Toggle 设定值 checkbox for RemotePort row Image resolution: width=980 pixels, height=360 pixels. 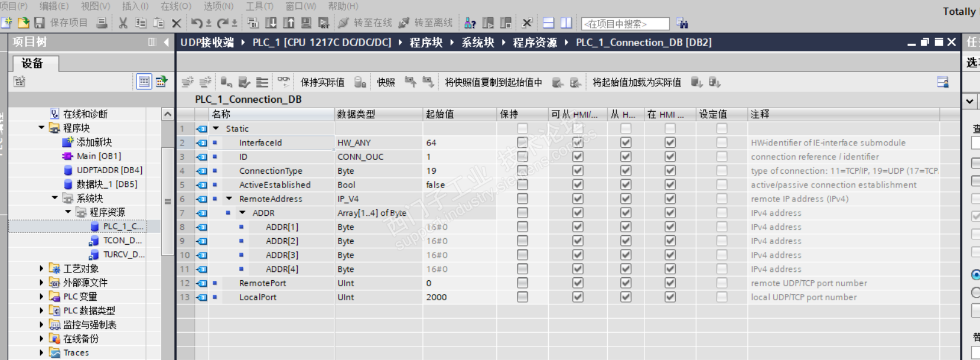(x=721, y=283)
